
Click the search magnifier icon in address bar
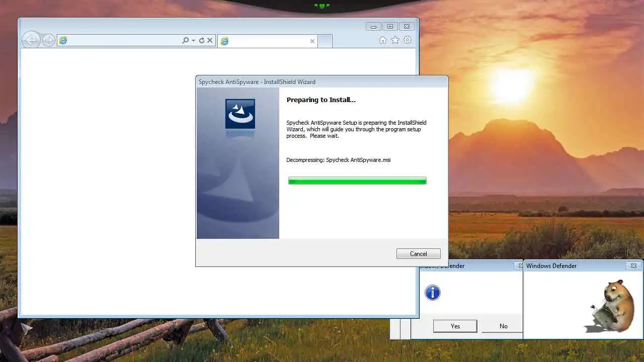click(x=185, y=40)
